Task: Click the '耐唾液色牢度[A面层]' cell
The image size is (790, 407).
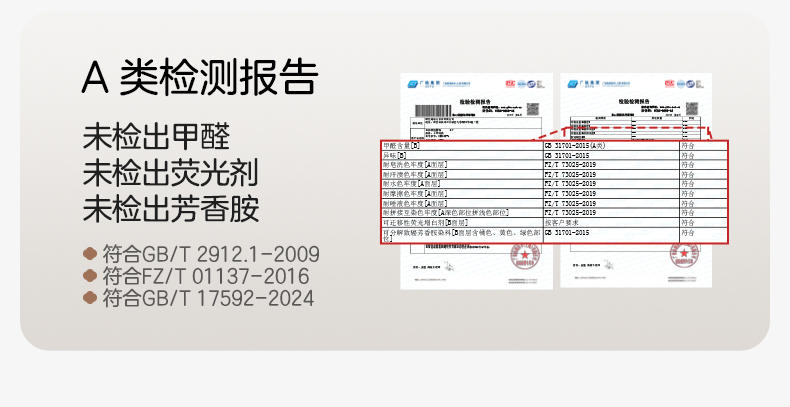Action: (462, 204)
